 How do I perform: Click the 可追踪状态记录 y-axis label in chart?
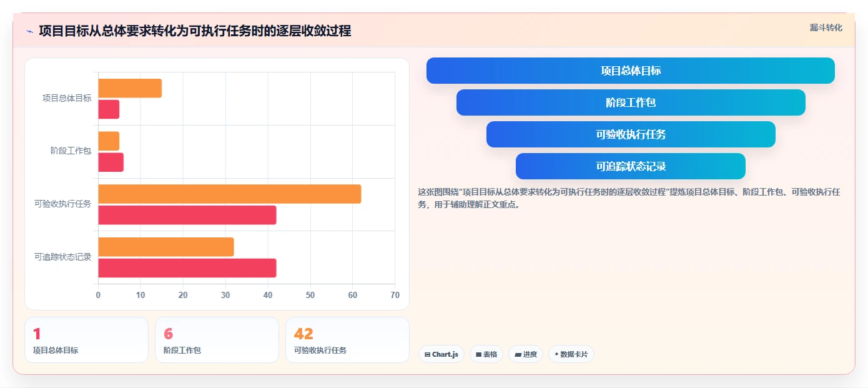[62, 257]
